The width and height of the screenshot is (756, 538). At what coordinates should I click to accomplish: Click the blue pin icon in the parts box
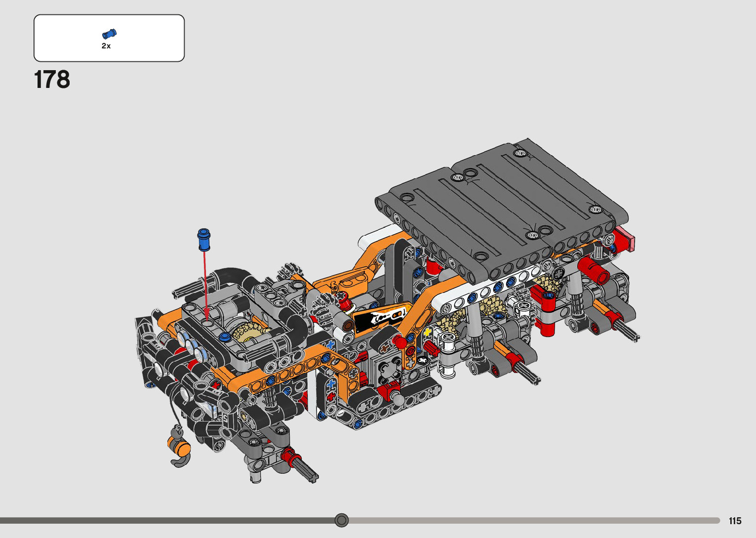tap(109, 34)
